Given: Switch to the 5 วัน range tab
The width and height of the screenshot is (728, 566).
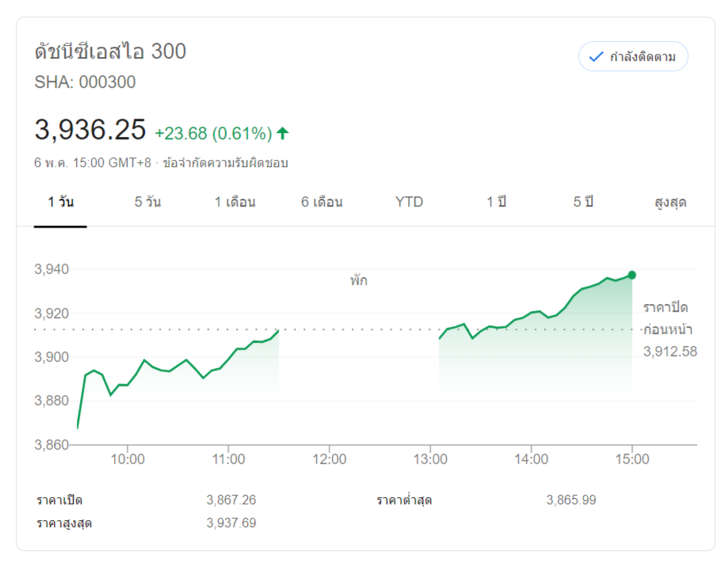Looking at the screenshot, I should [x=147, y=202].
